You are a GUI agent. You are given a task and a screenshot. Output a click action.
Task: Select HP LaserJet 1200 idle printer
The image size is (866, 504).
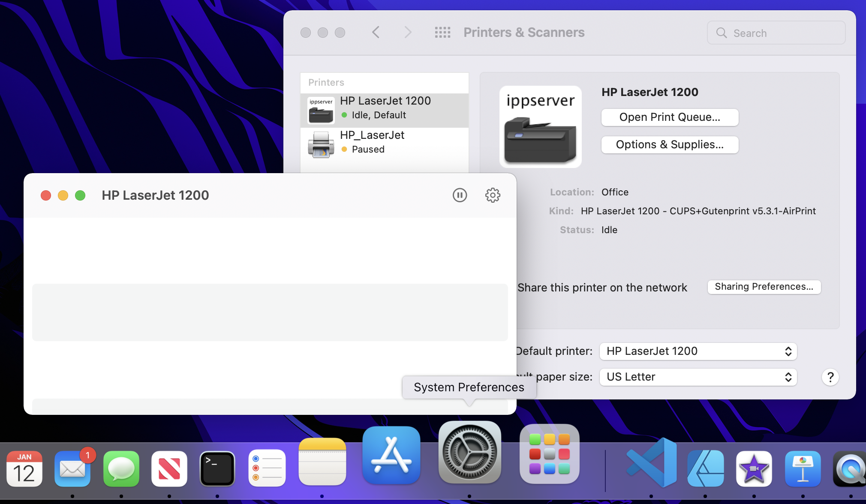pyautogui.click(x=385, y=108)
